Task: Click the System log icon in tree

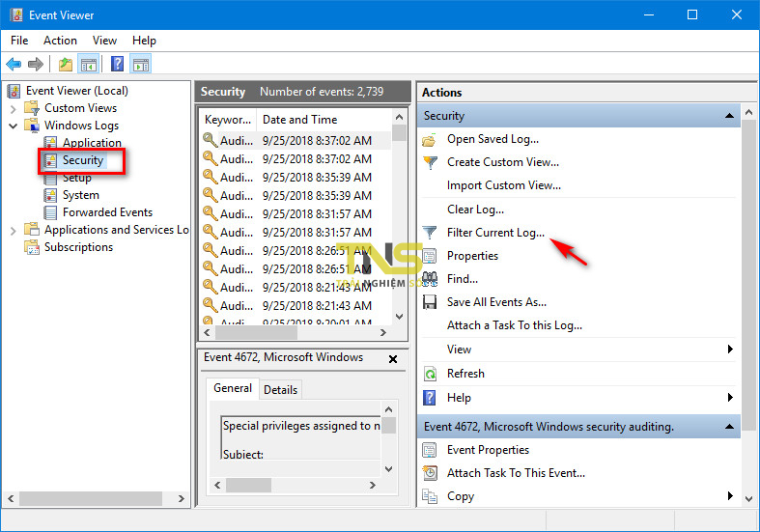Action: point(50,195)
